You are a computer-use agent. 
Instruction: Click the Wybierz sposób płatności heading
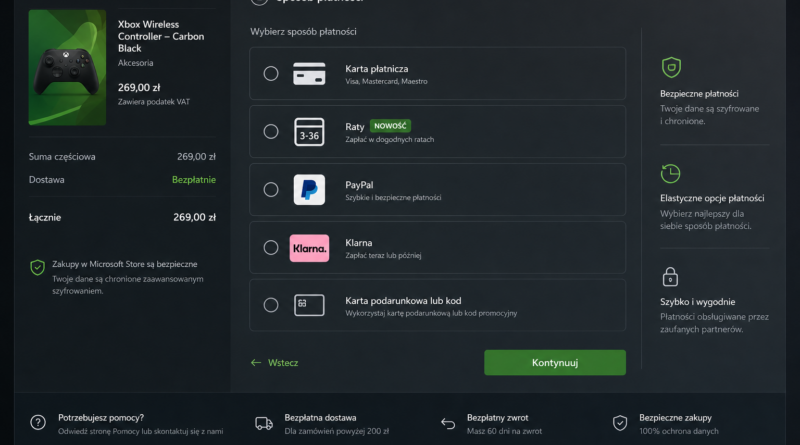[x=303, y=32]
